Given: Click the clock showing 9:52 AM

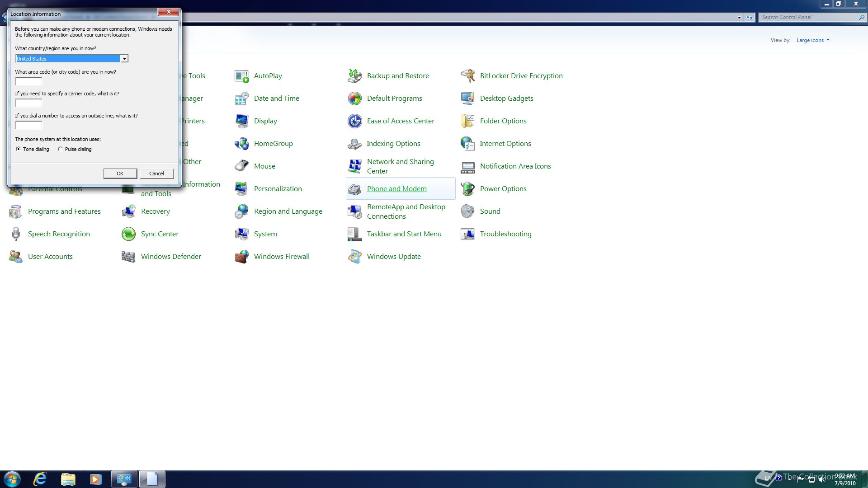Looking at the screenshot, I should (x=844, y=476).
